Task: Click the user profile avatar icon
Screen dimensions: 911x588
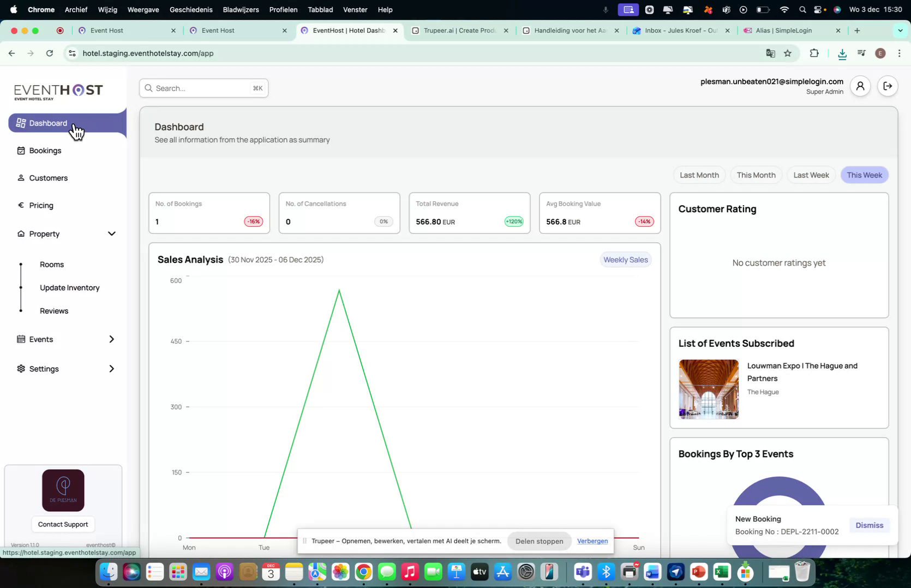Action: click(860, 86)
